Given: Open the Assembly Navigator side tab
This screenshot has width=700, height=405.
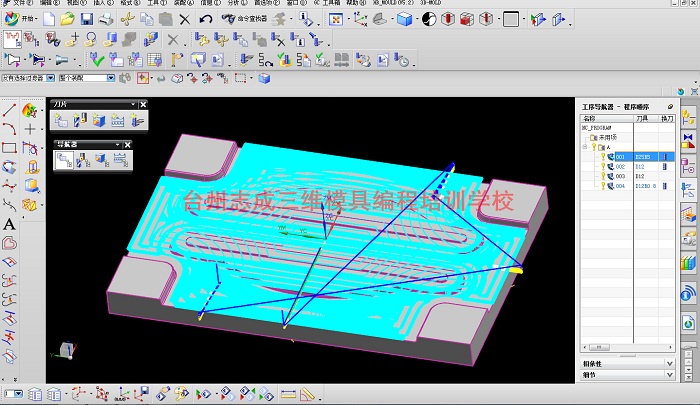Looking at the screenshot, I should tap(688, 117).
